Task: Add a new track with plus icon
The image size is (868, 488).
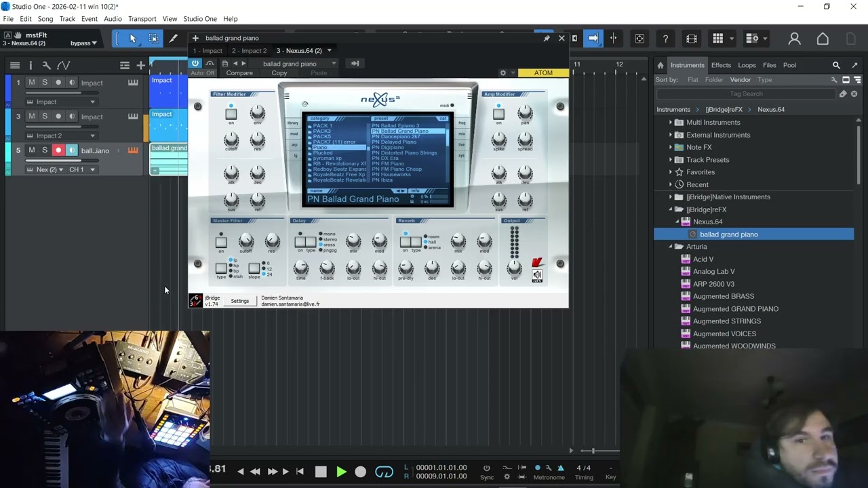Action: [140, 65]
